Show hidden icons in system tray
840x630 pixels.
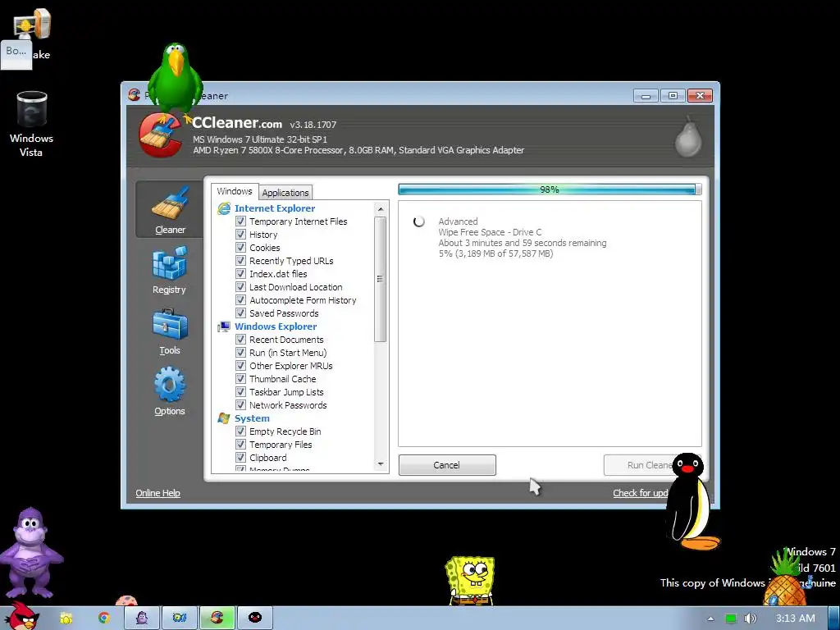coord(711,619)
